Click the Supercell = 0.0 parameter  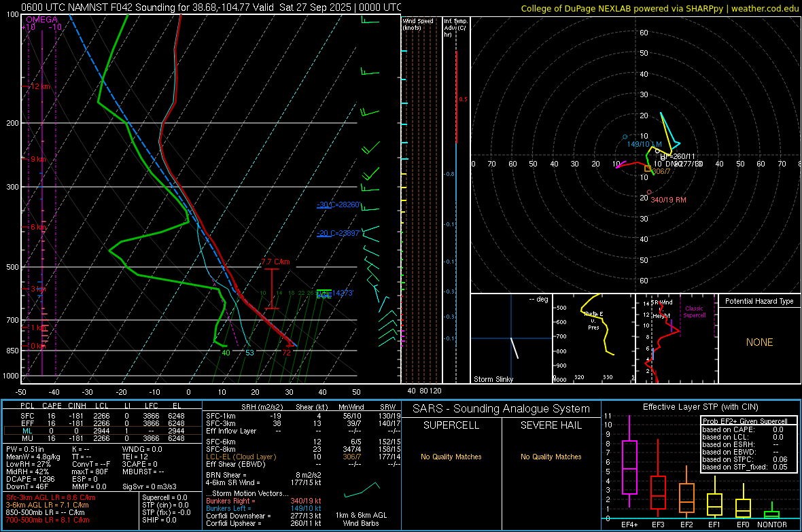pos(164,498)
